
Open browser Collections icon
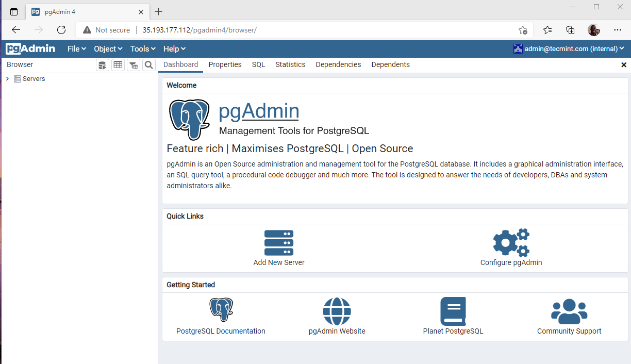tap(570, 30)
